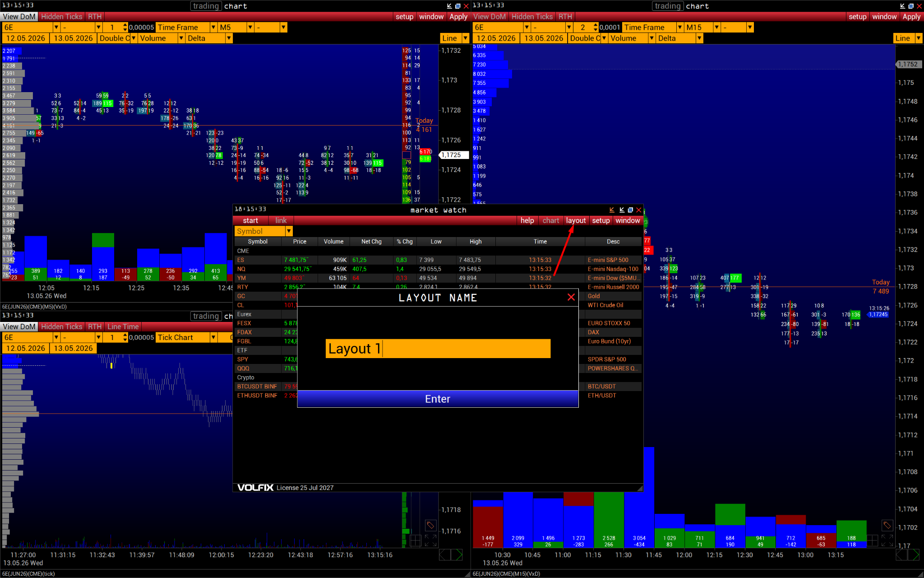Image resolution: width=924 pixels, height=578 pixels.
Task: Open the setup menu in market watch
Action: click(601, 220)
